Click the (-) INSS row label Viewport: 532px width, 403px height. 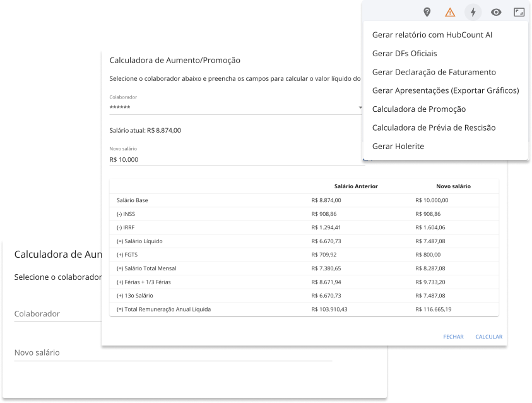click(126, 214)
